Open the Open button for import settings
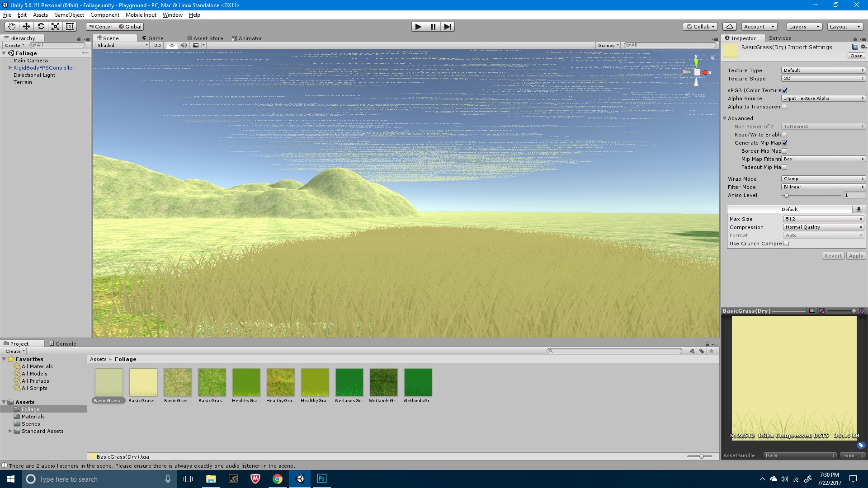This screenshot has width=868, height=488. click(857, 56)
